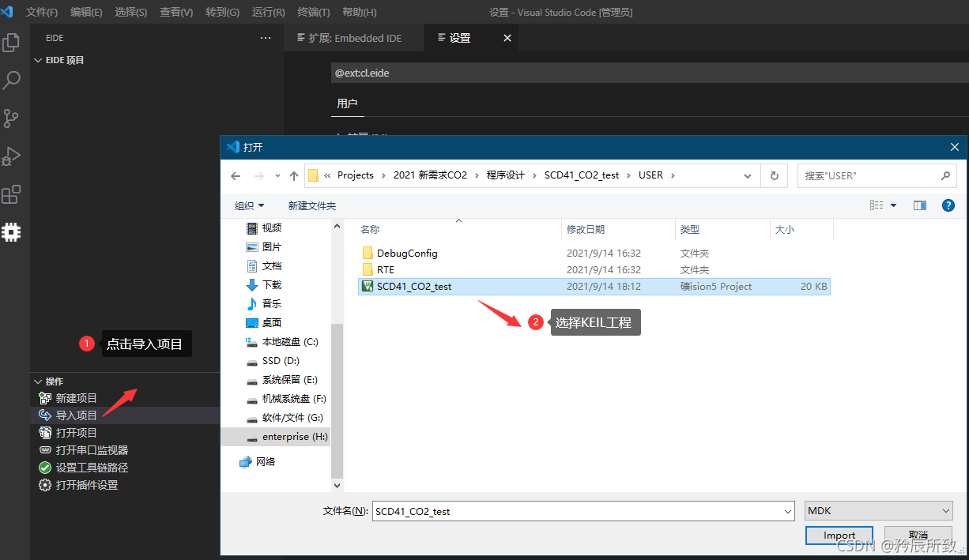Click the search magnifier in USER search box
Image resolution: width=969 pixels, height=560 pixels.
click(945, 175)
